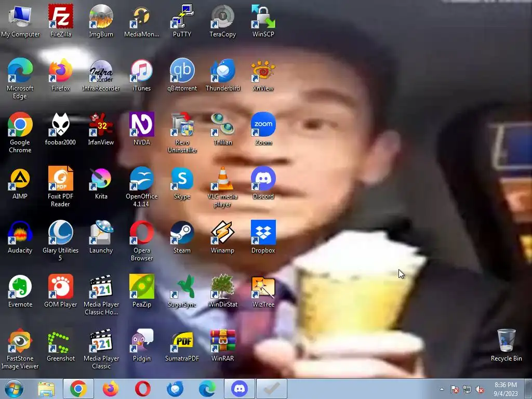Viewport: 532px width, 399px height.
Task: Click the AIMP desktop shortcut
Action: pyautogui.click(x=20, y=182)
